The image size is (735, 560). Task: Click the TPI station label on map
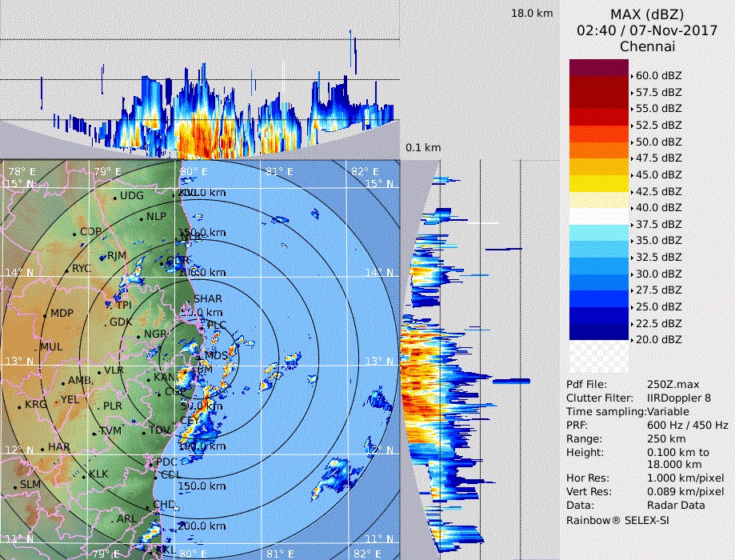point(124,306)
